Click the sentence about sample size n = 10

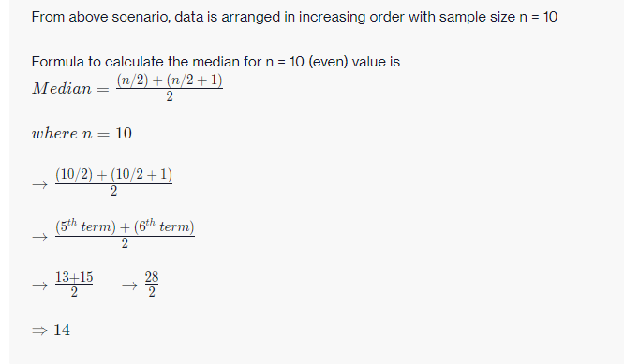point(294,17)
